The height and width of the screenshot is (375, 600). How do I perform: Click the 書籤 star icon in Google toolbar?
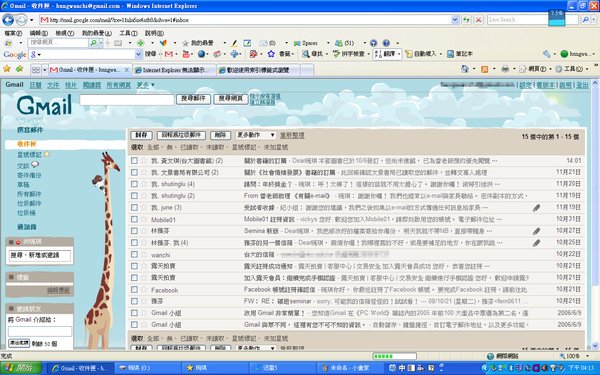271,54
